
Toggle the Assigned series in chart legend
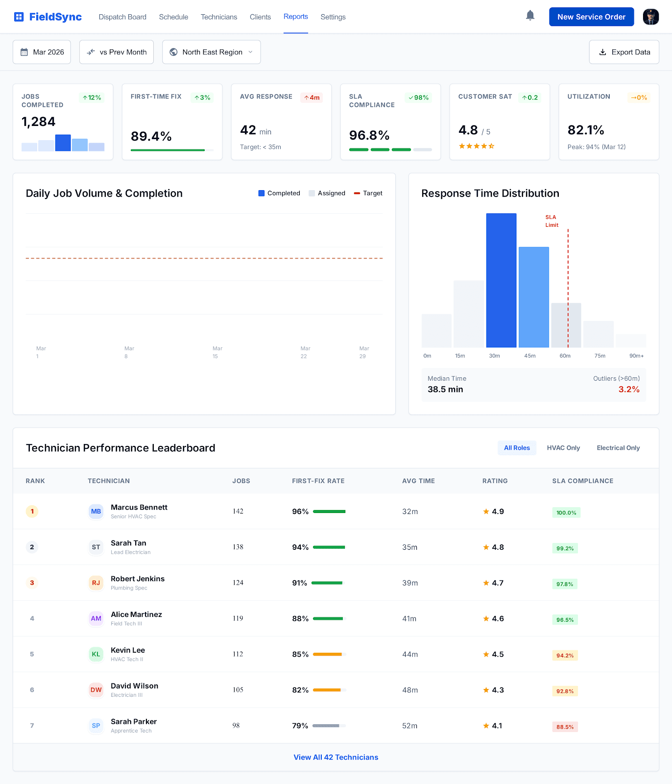click(327, 194)
